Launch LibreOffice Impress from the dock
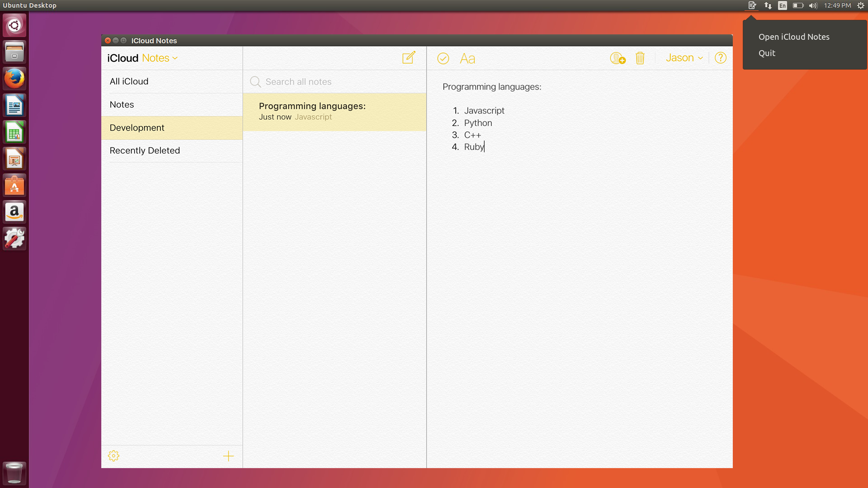Image resolution: width=868 pixels, height=488 pixels. tap(14, 159)
